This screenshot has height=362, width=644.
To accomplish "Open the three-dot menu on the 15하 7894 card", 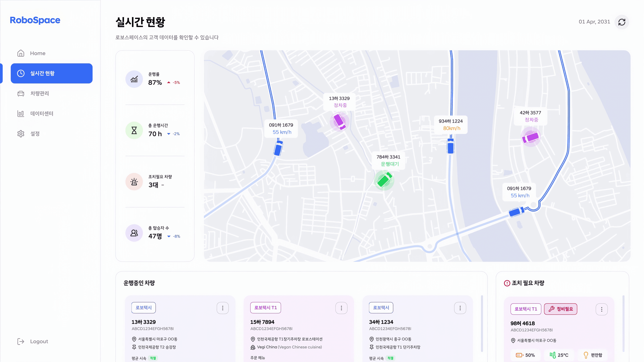I will click(x=341, y=308).
